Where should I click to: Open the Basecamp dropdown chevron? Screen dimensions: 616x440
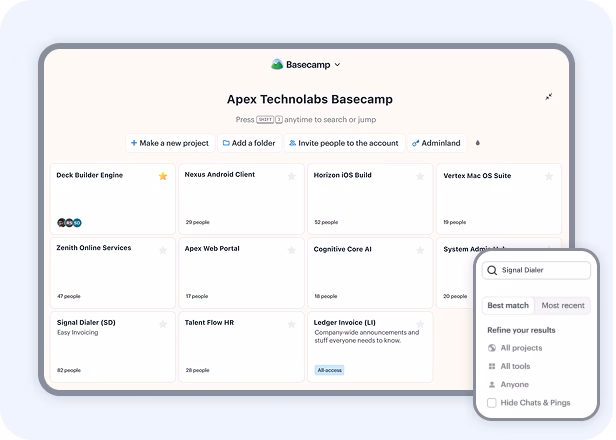pos(337,65)
